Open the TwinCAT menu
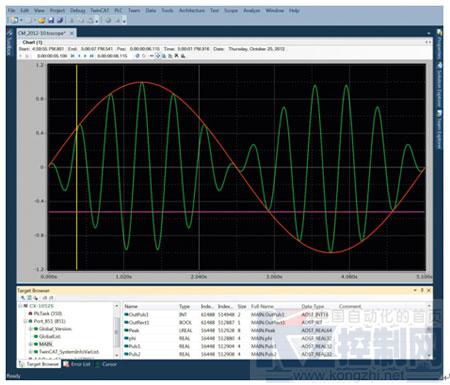 [x=100, y=11]
